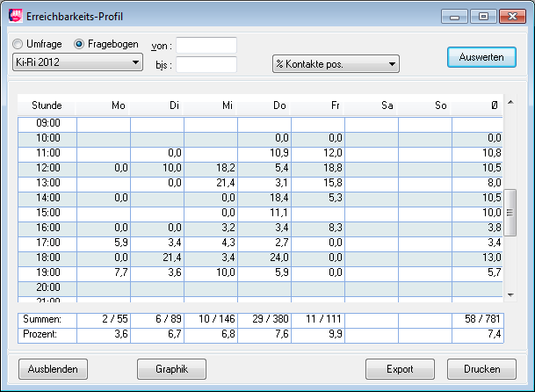Select the Fragebogen radio button
Image resolution: width=535 pixels, height=392 pixels.
(x=79, y=44)
